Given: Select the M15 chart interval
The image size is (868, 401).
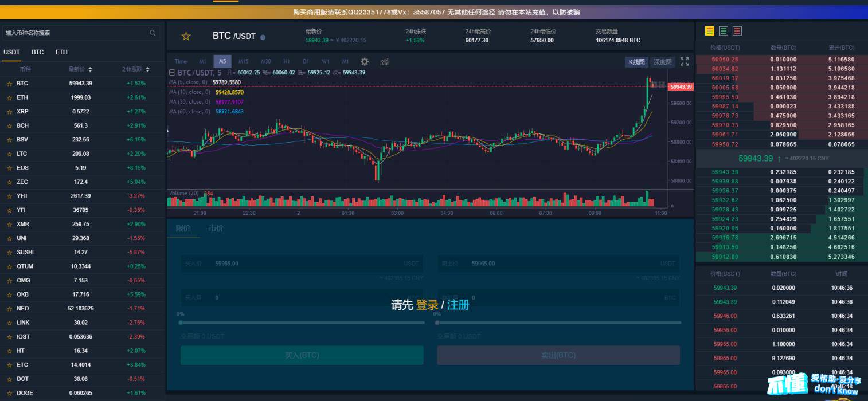Looking at the screenshot, I should coord(243,61).
